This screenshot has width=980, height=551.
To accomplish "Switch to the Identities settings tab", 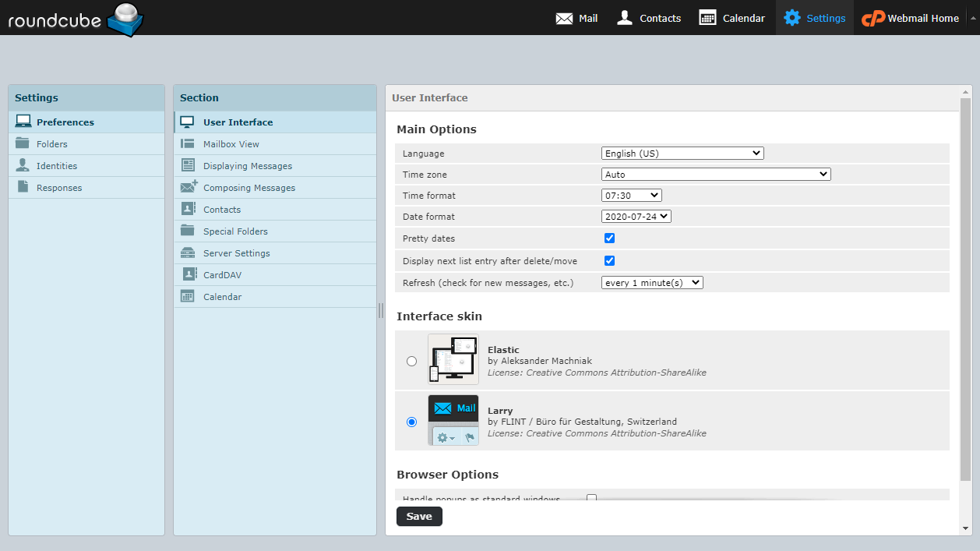I will point(58,165).
